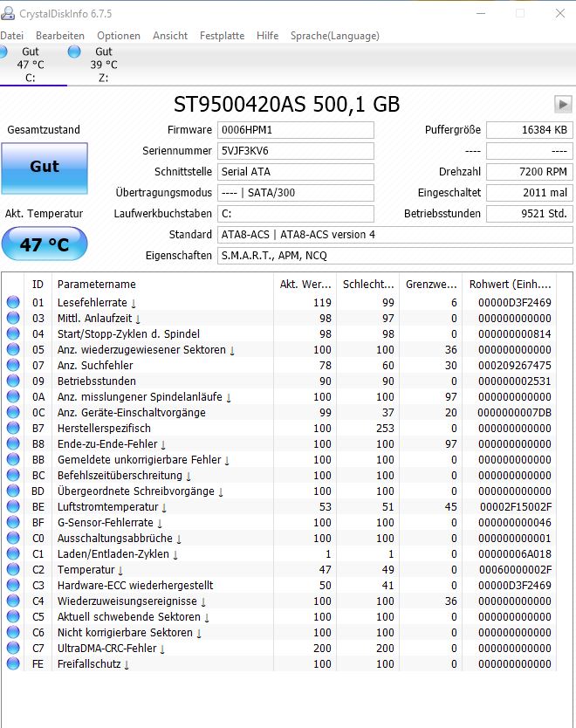Click status orb for Aktuell schwebende Sektoren row
Screen dimensions: 576x728
tap(13, 616)
